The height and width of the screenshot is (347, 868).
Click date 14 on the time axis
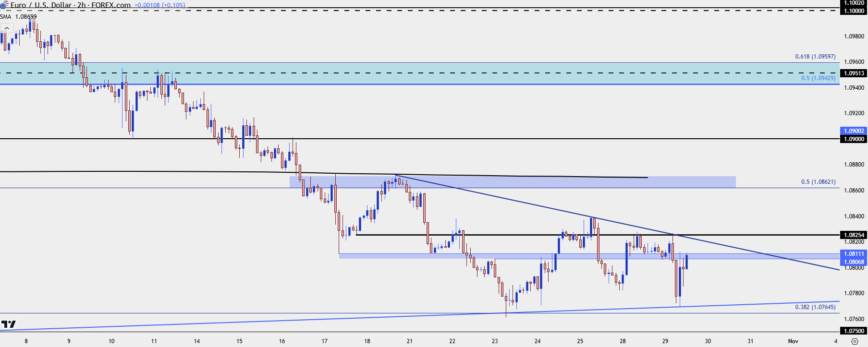[x=197, y=341]
